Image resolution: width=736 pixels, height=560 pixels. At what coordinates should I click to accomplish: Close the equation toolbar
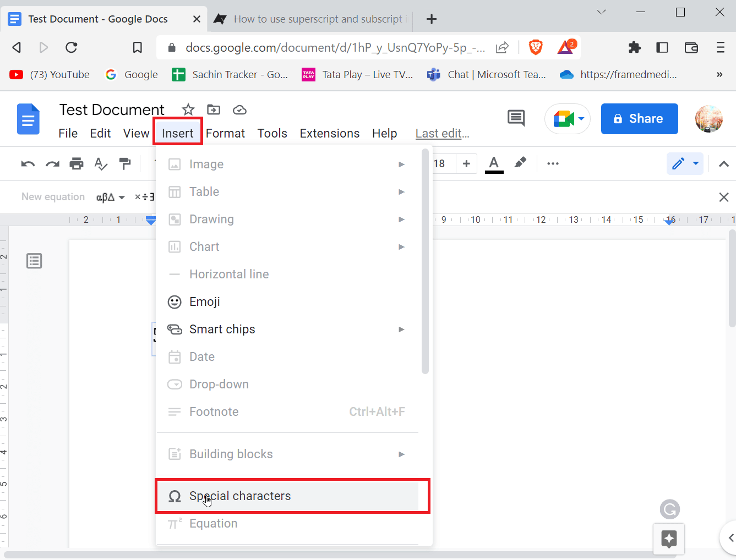click(x=724, y=197)
